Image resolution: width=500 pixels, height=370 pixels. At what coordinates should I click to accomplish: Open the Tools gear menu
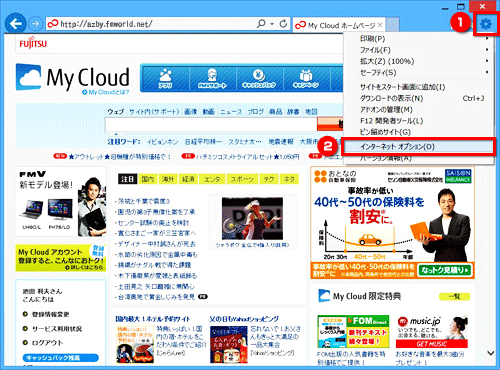pyautogui.click(x=486, y=24)
